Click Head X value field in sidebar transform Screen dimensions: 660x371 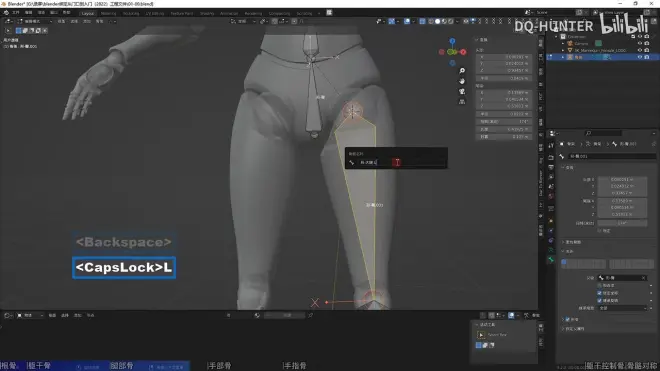click(x=503, y=57)
